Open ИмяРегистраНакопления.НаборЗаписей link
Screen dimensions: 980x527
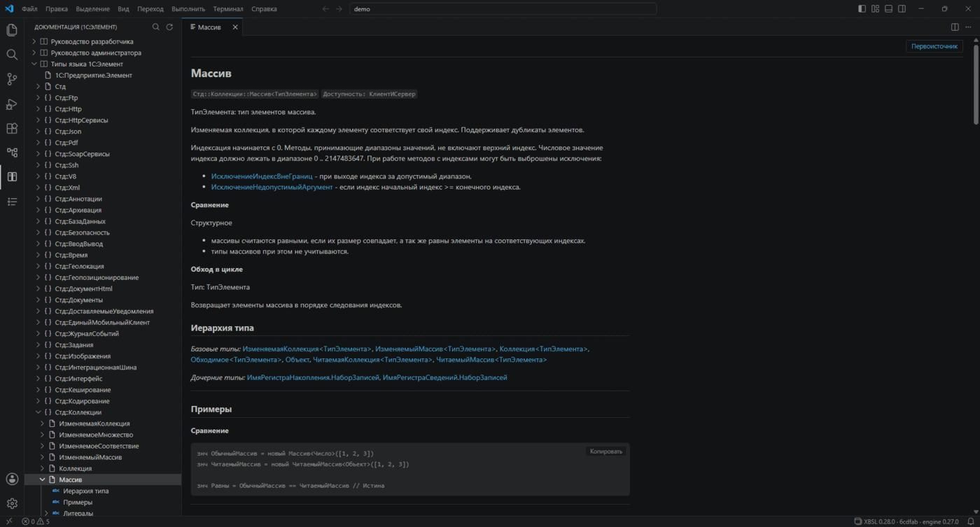point(314,377)
